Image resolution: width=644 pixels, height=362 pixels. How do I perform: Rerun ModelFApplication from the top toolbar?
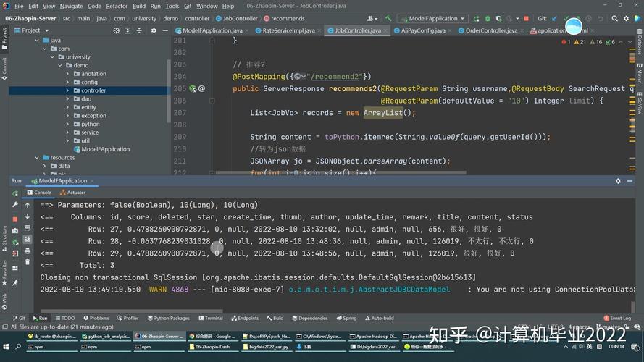coord(475,18)
